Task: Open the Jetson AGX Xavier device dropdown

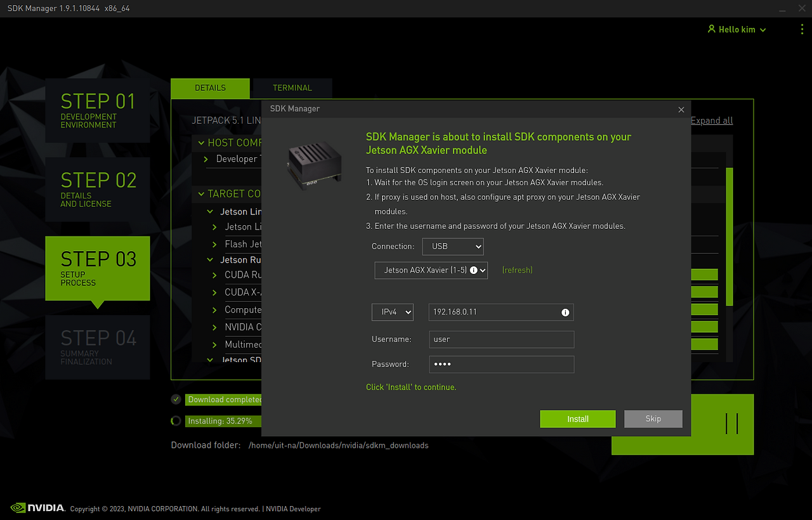Action: (x=431, y=270)
